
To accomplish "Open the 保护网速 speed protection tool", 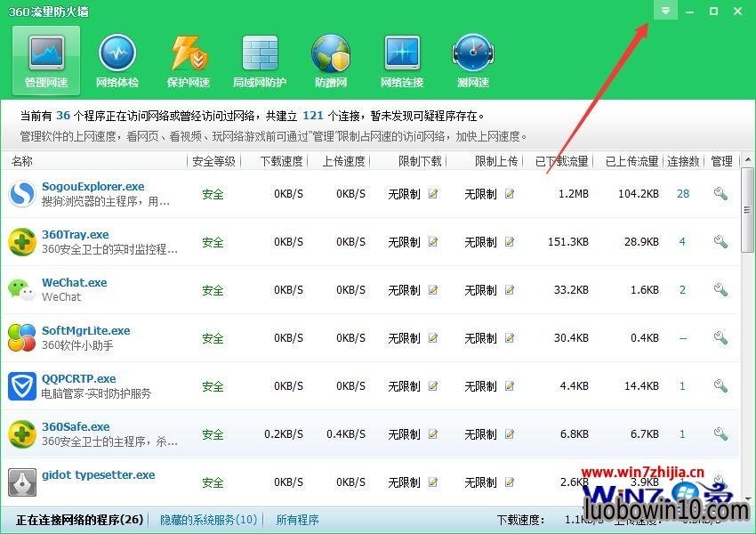I will pyautogui.click(x=189, y=61).
